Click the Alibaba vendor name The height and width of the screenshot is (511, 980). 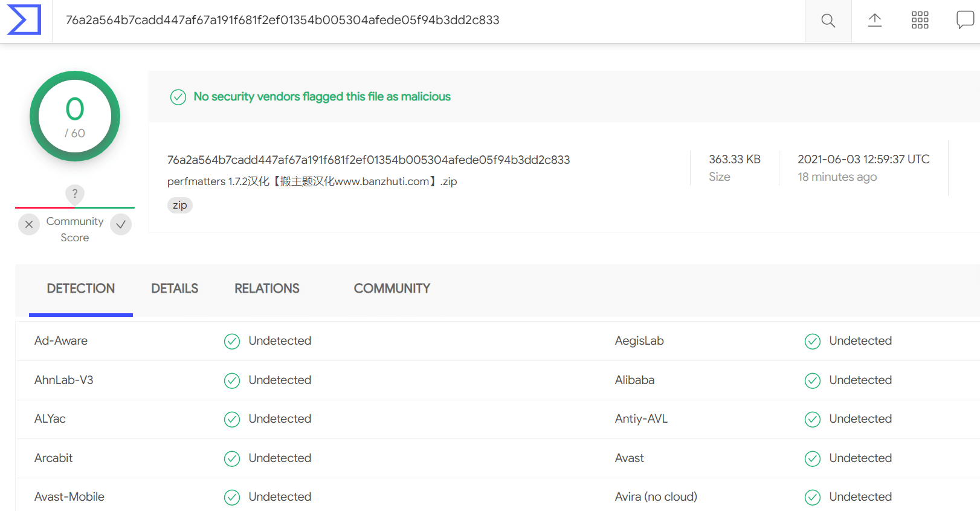coord(635,380)
